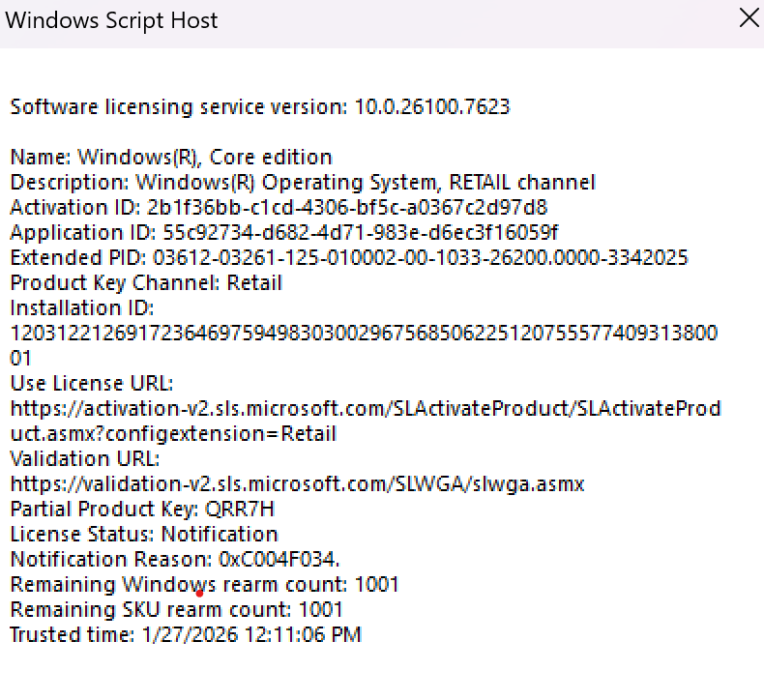The width and height of the screenshot is (764, 700).
Task: Click the License Status: Notification line
Action: (144, 535)
